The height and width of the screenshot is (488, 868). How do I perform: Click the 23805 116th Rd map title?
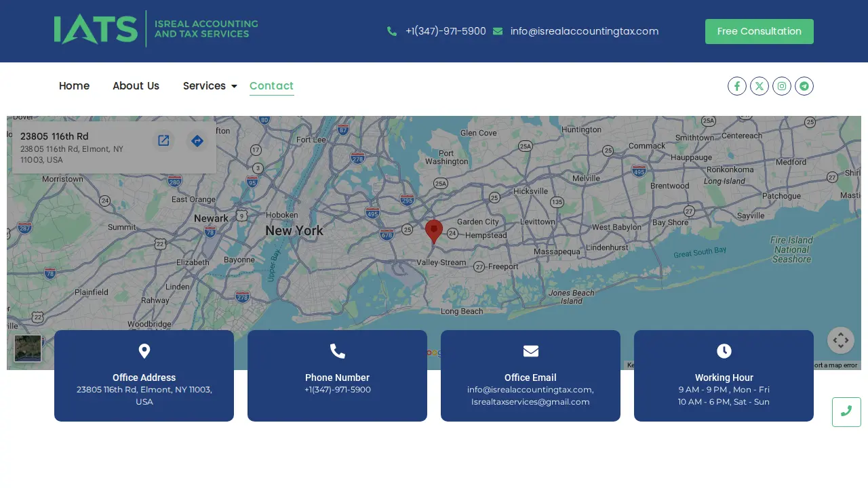pos(54,136)
